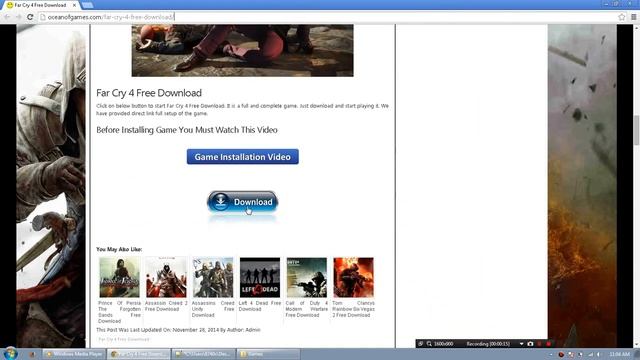Follow the Left 4 Dead Free Download link
Screen dimensions: 640x360
coord(260,306)
